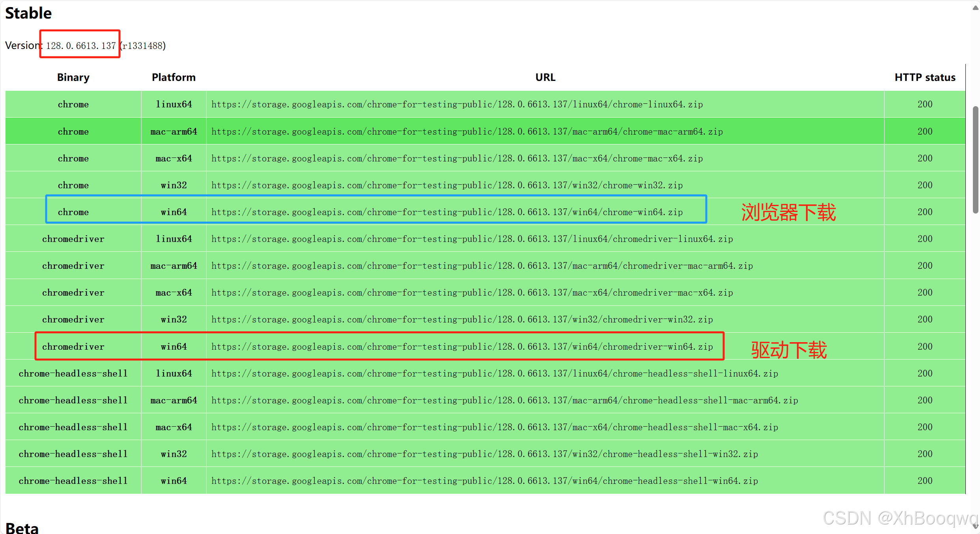Image resolution: width=980 pixels, height=534 pixels.
Task: Click the chrome win64 zip URL
Action: (x=447, y=212)
